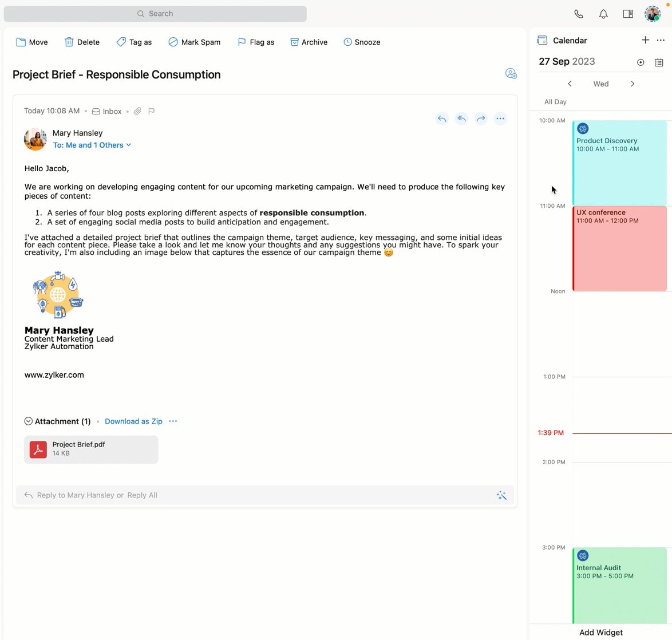Click the 27 Sep 2023 date heading

[x=567, y=61]
